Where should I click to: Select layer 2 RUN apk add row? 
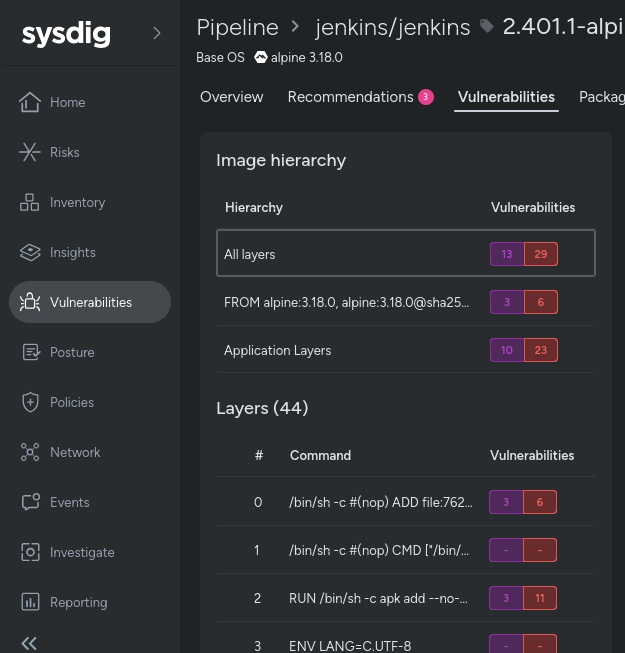pos(406,598)
